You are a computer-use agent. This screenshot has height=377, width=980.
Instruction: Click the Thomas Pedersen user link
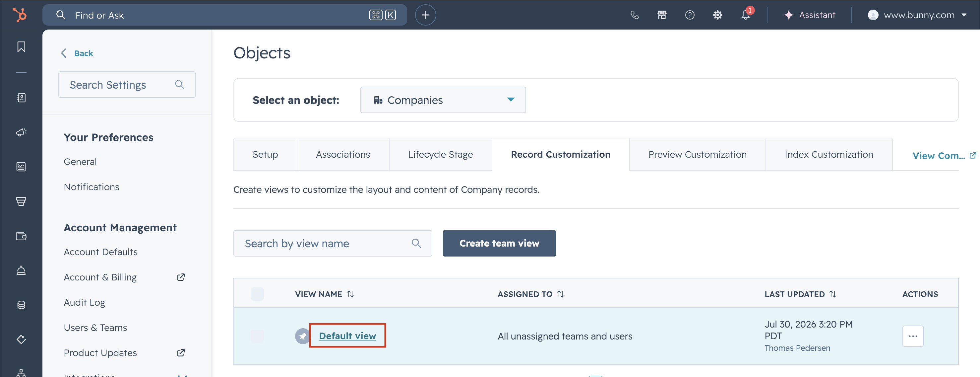click(797, 348)
